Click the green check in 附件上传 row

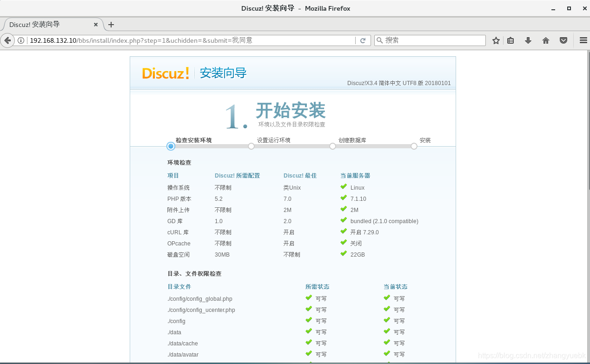click(x=344, y=209)
